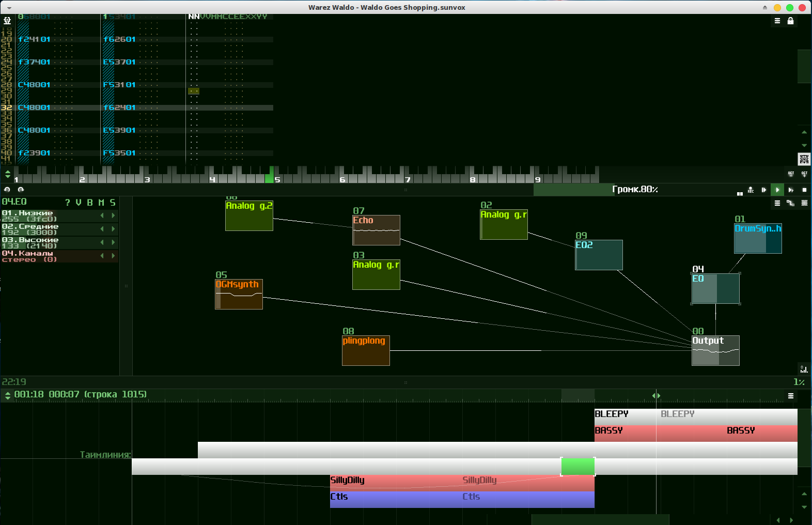
Task: Click the REC record button
Action: click(x=751, y=190)
